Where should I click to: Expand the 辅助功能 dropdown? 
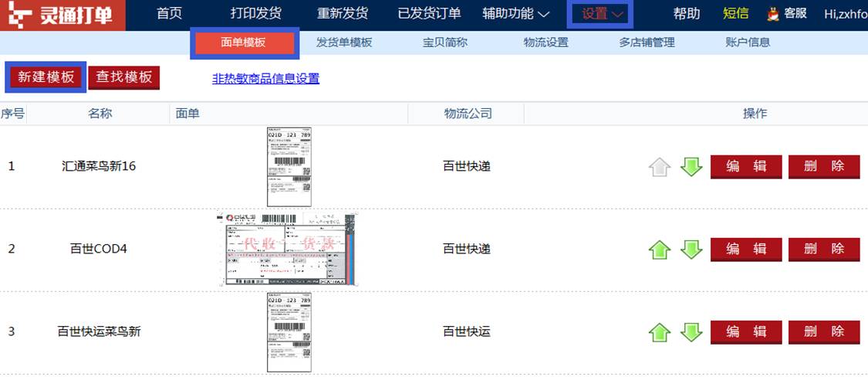[x=515, y=14]
